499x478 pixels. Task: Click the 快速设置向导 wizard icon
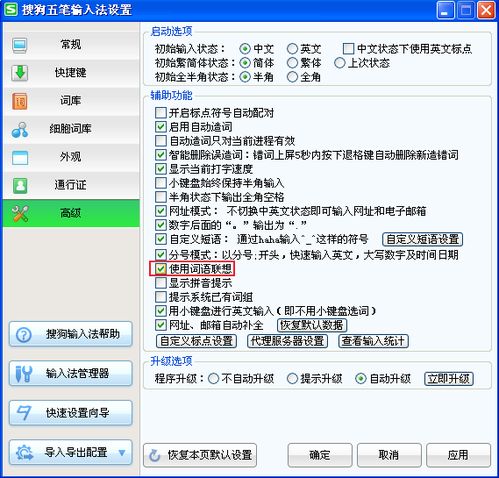pyautogui.click(x=24, y=413)
